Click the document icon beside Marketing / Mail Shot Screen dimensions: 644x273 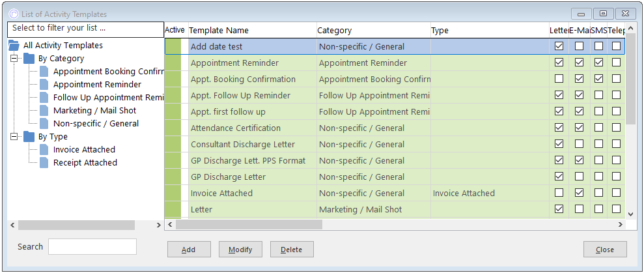[44, 111]
